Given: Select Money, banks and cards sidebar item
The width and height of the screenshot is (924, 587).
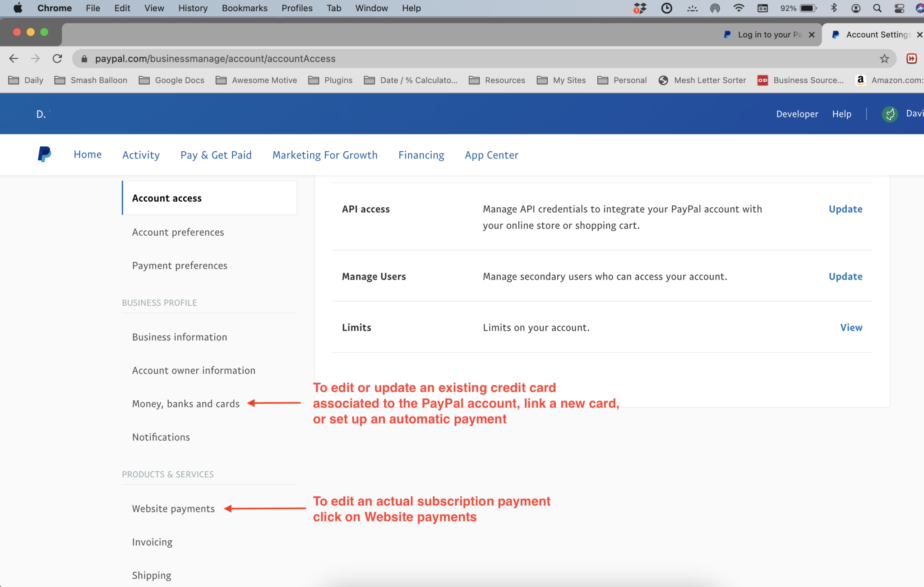Looking at the screenshot, I should point(185,404).
